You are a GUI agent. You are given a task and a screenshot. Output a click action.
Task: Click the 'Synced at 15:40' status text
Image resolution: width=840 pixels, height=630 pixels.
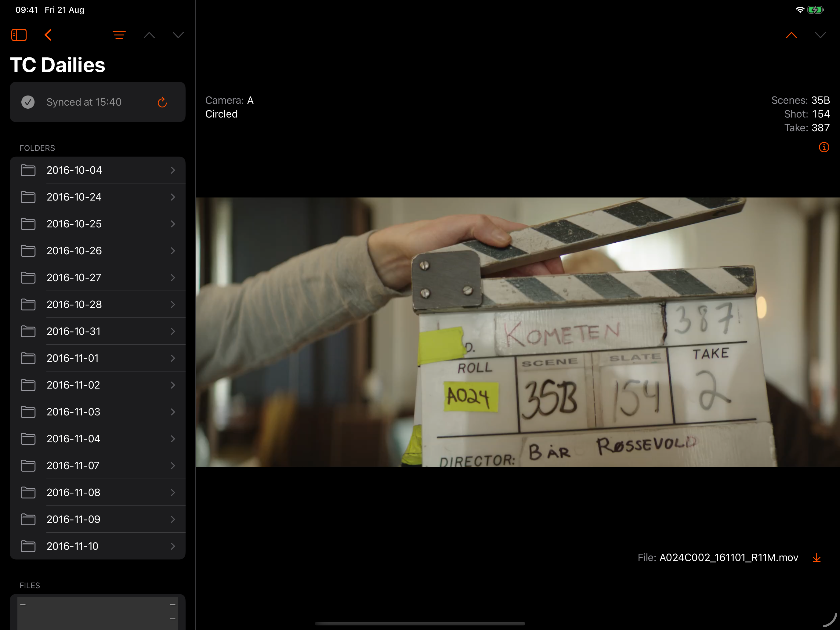click(84, 102)
